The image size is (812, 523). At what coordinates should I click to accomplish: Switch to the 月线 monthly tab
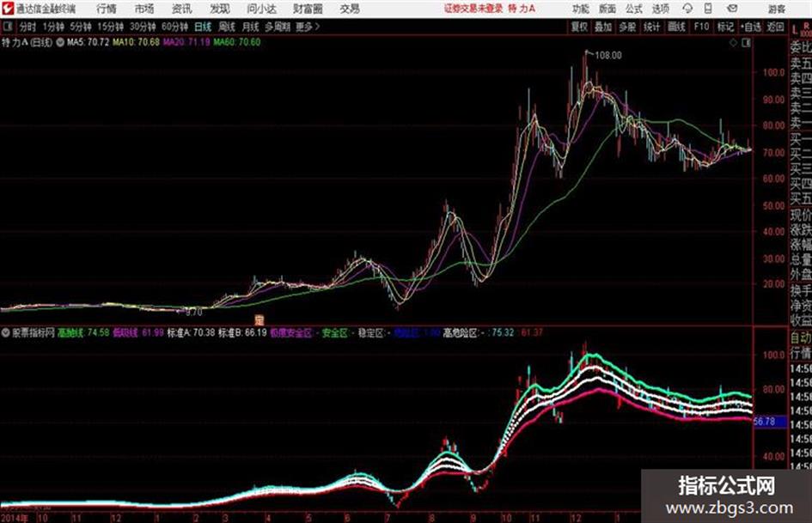pyautogui.click(x=251, y=27)
